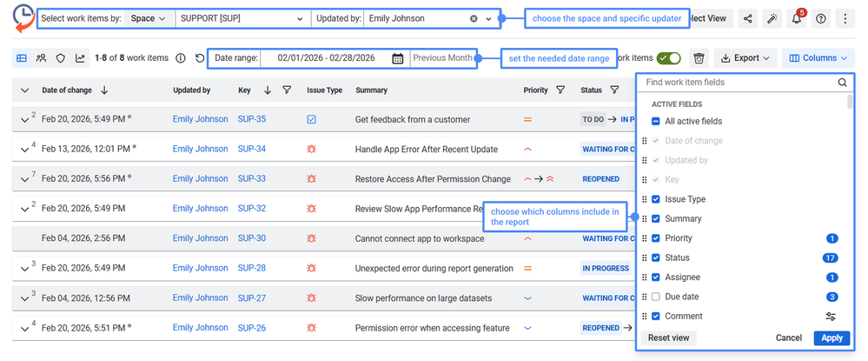Sort the Key column arrow
Screen dimensions: 868x361
tap(268, 90)
